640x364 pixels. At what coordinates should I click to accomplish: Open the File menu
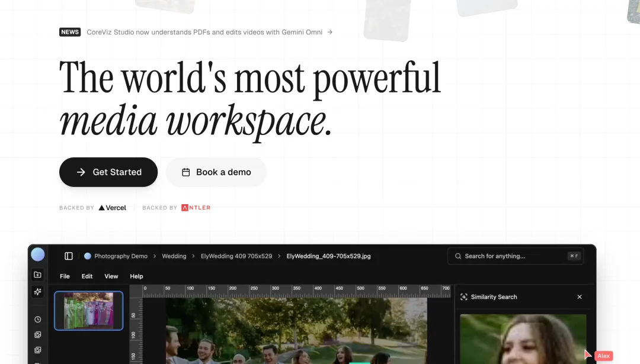tap(65, 276)
